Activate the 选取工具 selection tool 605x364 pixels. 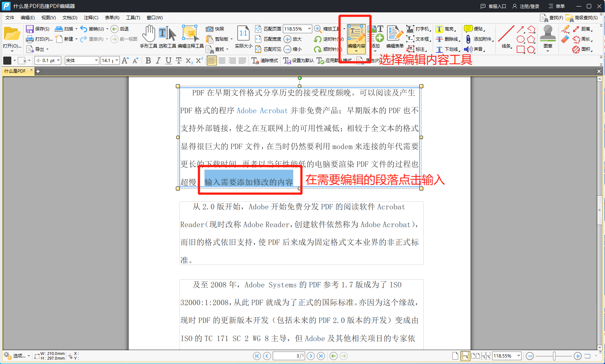click(x=168, y=34)
